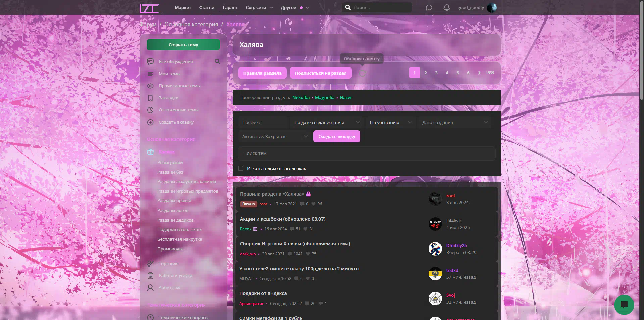The image size is (644, 320).
Task: Open the 'Гарант' nav item
Action: coord(230,7)
